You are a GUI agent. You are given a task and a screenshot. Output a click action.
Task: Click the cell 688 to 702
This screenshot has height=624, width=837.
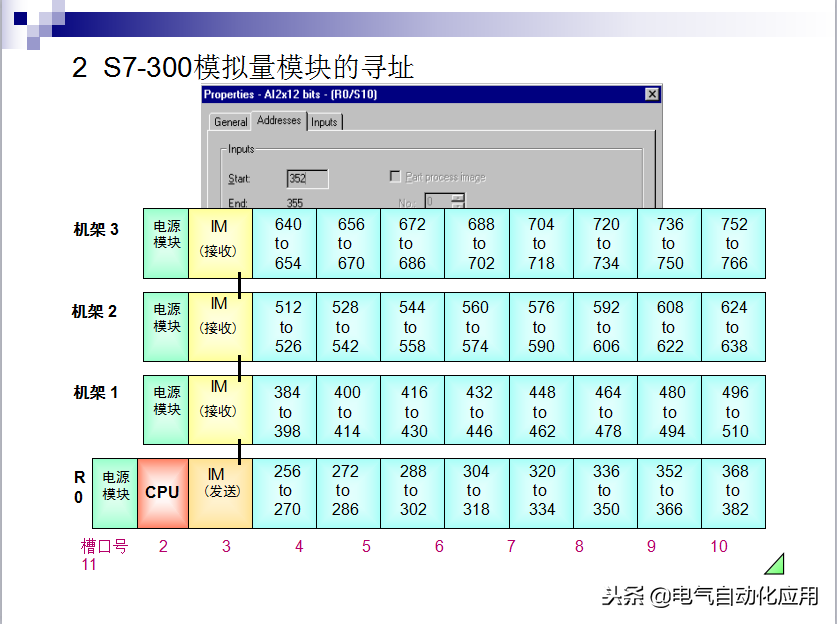(x=477, y=243)
